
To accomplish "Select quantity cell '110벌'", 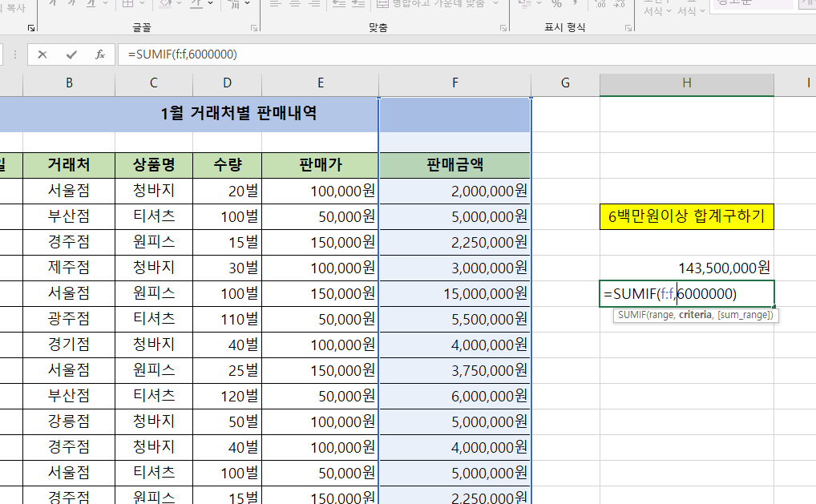I will point(227,320).
